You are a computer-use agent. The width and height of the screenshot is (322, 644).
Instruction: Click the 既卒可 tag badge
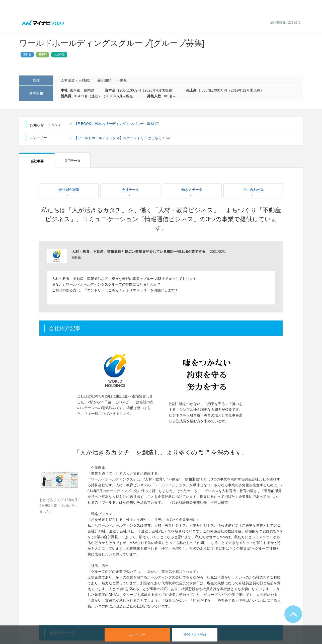click(42, 55)
